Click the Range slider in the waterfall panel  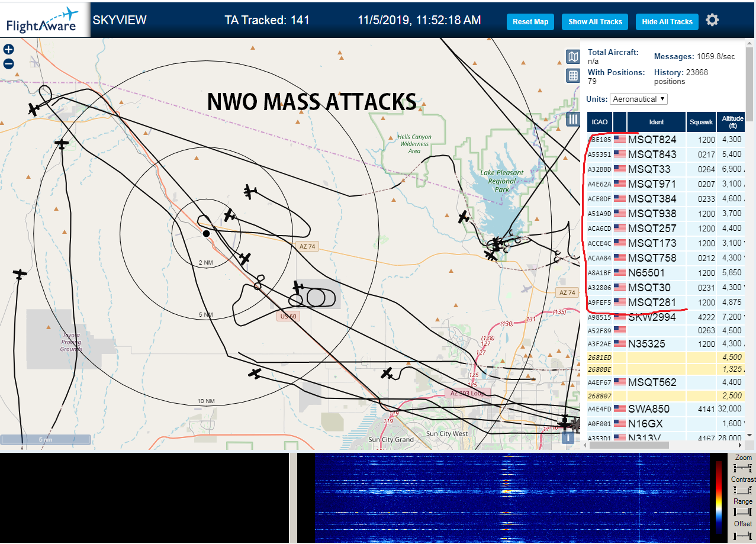tap(742, 512)
